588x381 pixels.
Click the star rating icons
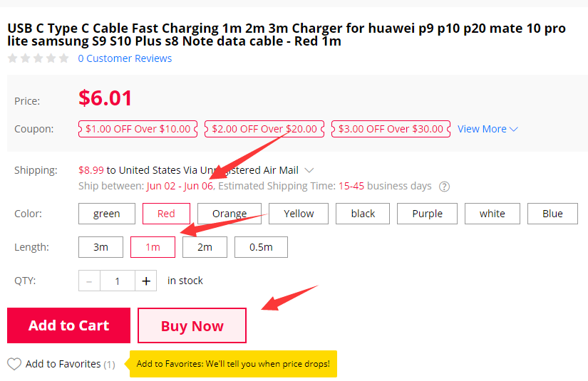pos(38,58)
